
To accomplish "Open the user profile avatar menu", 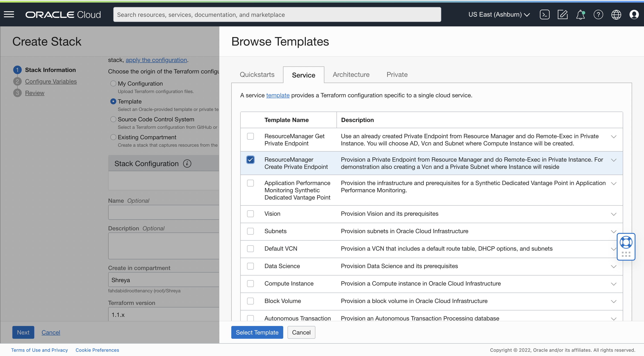I will [634, 14].
